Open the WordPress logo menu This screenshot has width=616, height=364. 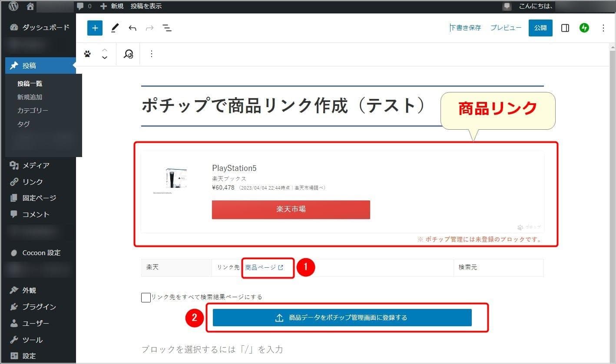14,6
